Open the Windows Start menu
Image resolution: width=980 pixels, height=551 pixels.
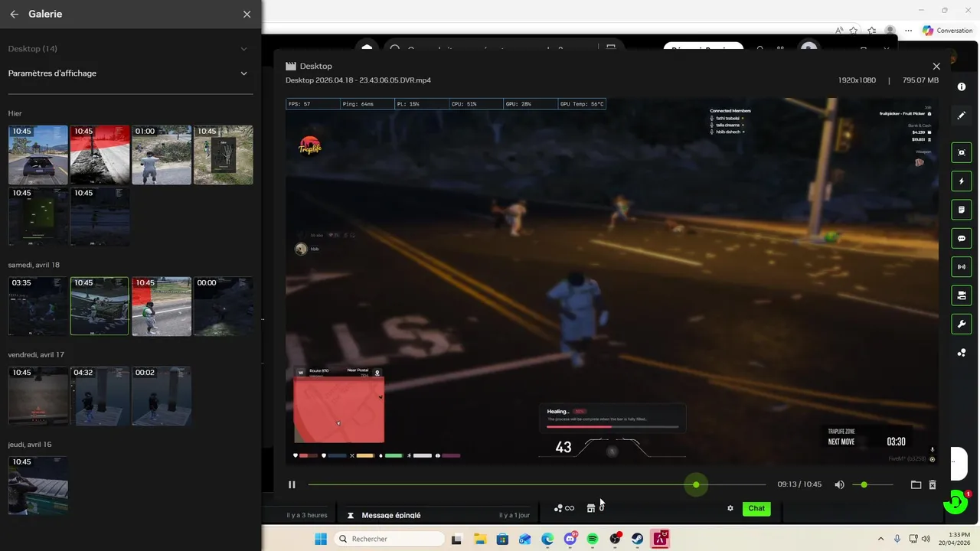321,539
